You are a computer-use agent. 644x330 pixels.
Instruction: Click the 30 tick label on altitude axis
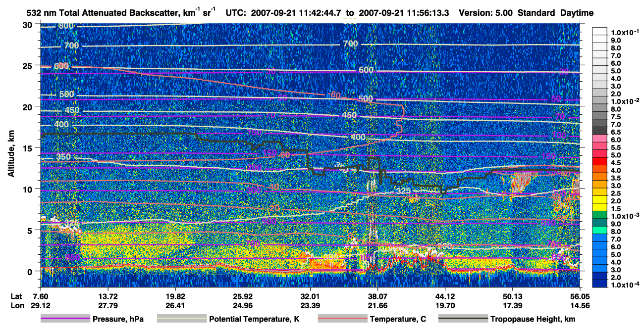click(28, 24)
